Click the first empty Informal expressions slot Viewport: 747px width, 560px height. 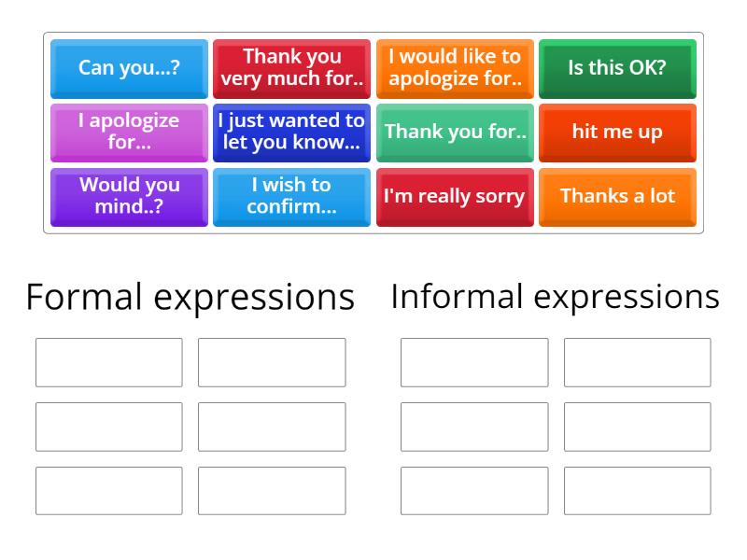(474, 362)
